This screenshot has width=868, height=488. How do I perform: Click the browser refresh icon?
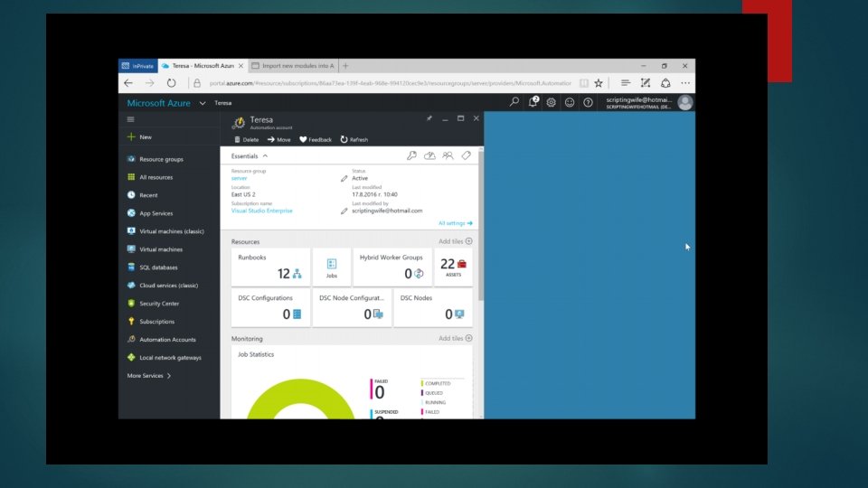click(x=171, y=83)
